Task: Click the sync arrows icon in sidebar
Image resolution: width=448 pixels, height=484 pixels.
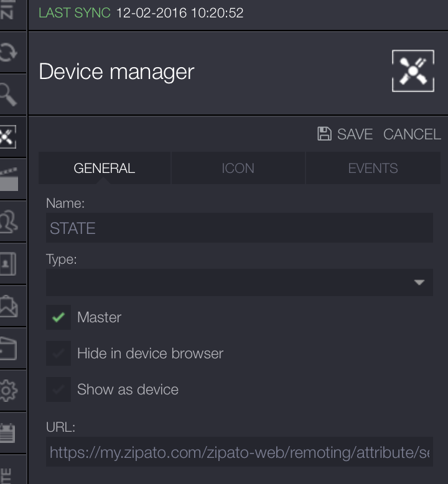Action: pos(9,52)
